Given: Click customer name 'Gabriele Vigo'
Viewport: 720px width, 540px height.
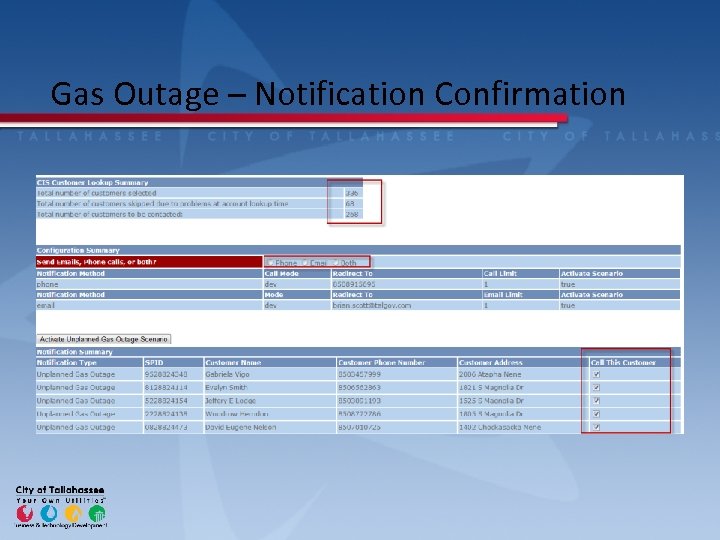Looking at the screenshot, I should point(227,374).
